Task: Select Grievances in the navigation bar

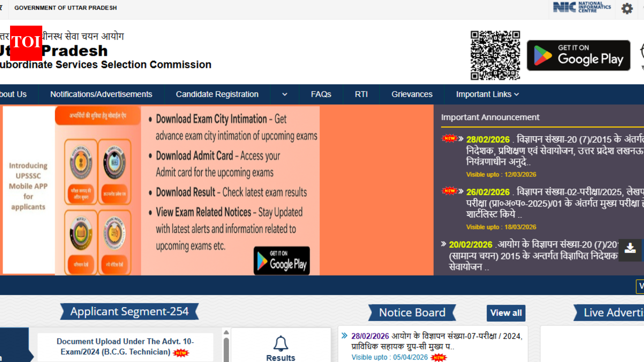Action: pos(412,95)
